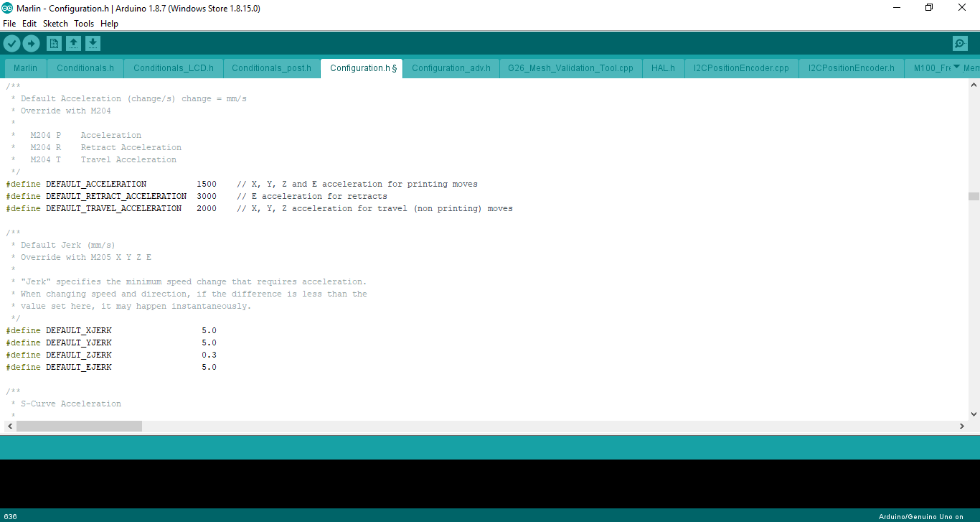Open the Tools menu
The height and width of the screenshot is (522, 980).
[83, 23]
